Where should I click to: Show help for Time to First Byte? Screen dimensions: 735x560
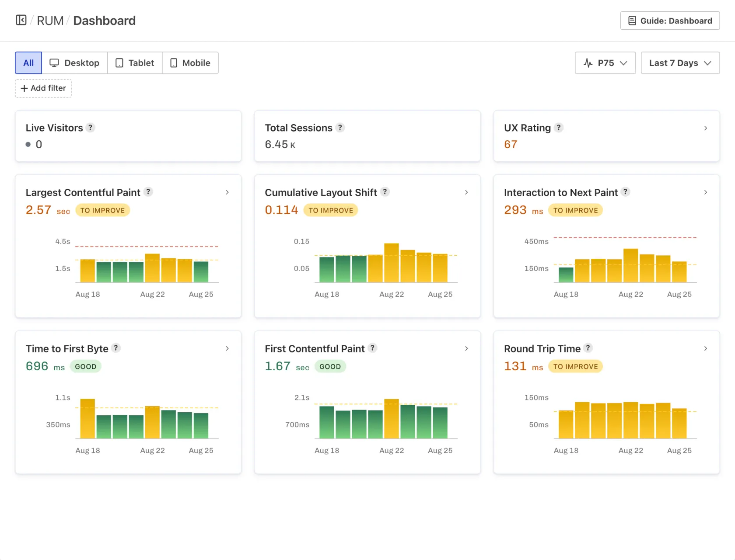(116, 348)
